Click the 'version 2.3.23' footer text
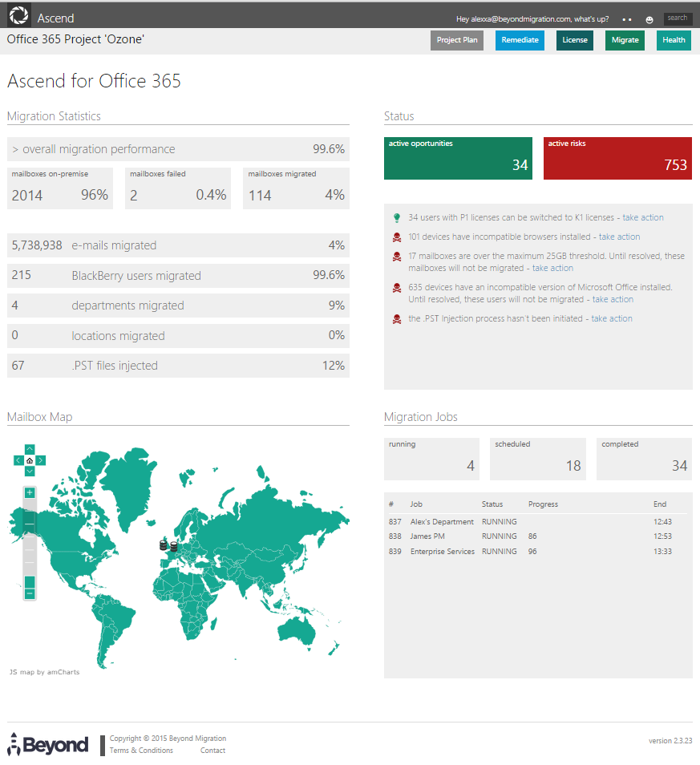Image resolution: width=700 pixels, height=765 pixels. (670, 741)
